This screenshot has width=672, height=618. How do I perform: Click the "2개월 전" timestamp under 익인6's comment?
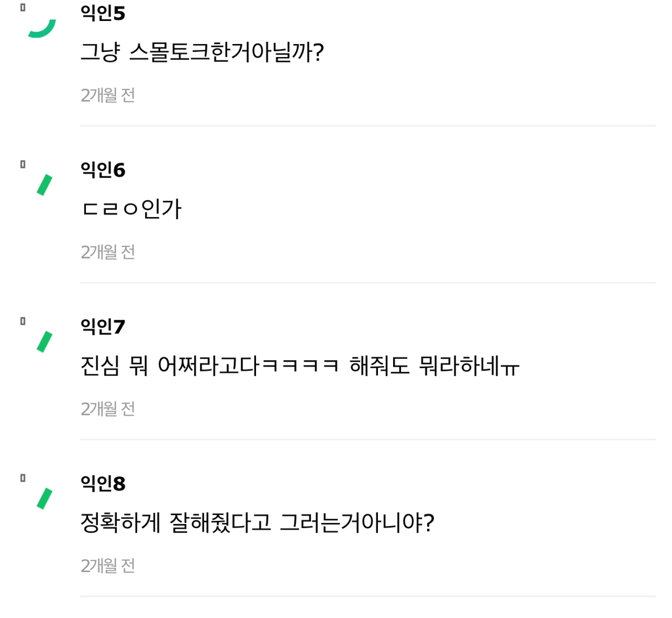tap(108, 253)
